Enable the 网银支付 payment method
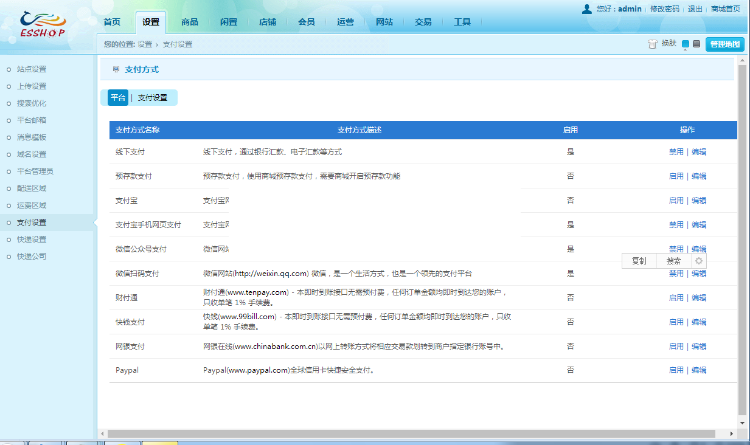 (x=676, y=346)
